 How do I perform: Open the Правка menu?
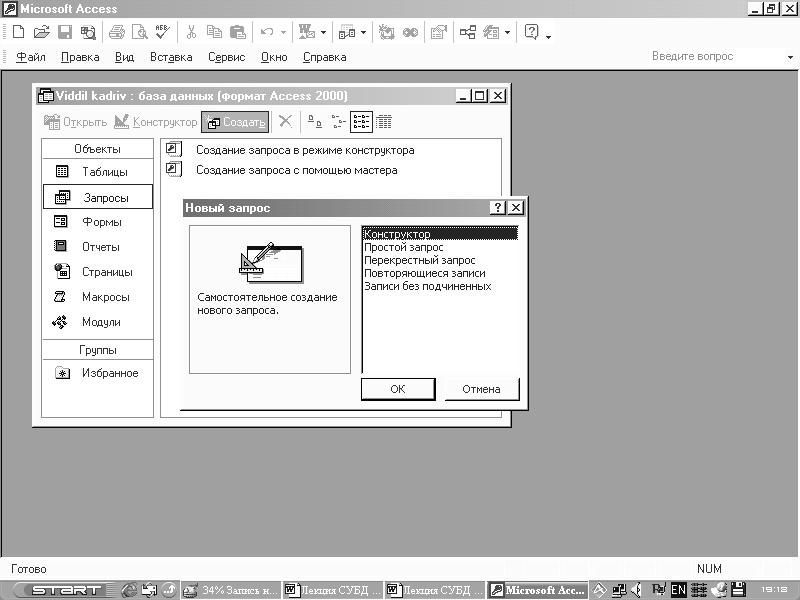pyautogui.click(x=80, y=57)
